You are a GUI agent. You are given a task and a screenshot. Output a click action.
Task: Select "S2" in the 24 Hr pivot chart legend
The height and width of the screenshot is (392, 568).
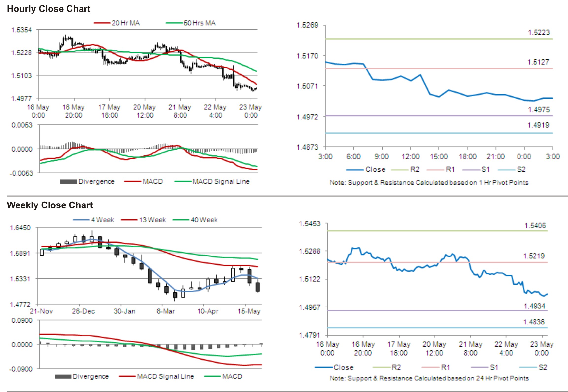click(543, 368)
